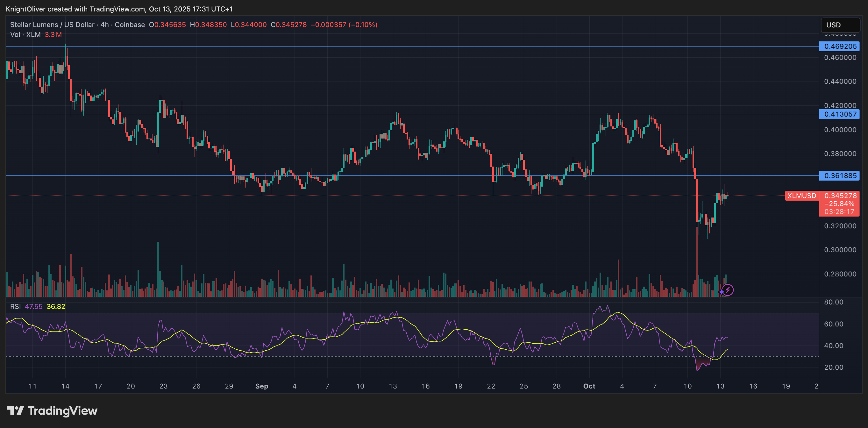Viewport: 868px width, 428px height.
Task: Click the Oct label on the time axis
Action: [589, 386]
